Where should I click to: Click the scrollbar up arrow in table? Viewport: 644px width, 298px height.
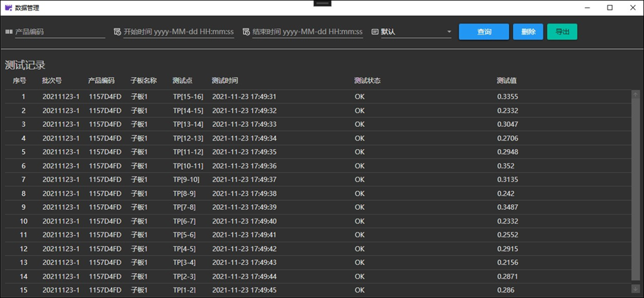click(635, 95)
